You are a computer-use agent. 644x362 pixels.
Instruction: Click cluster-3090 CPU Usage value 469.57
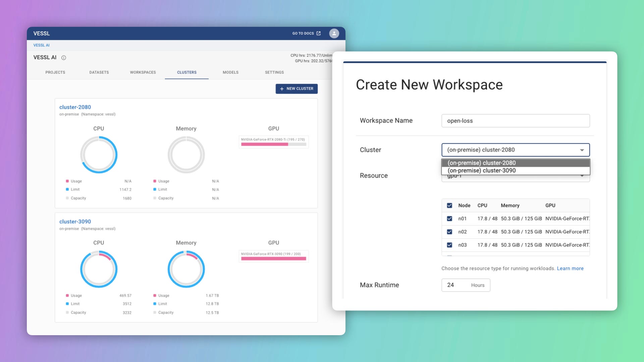(125, 296)
